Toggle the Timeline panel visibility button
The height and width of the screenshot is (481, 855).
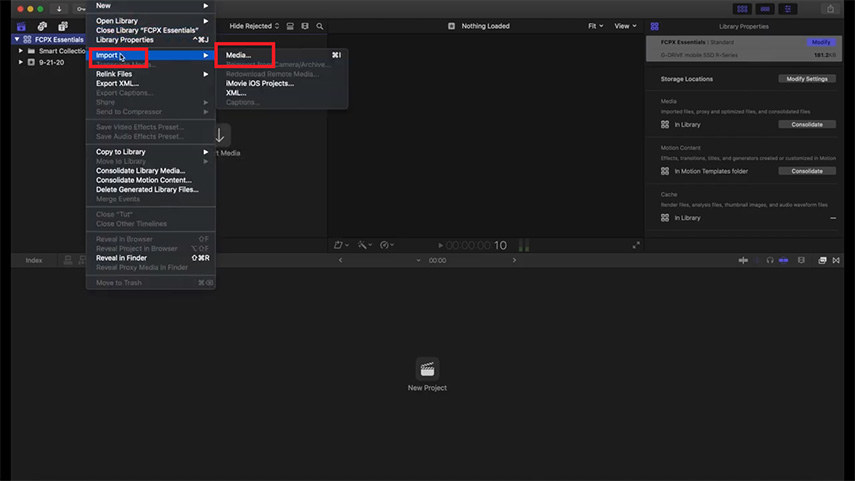[x=765, y=9]
